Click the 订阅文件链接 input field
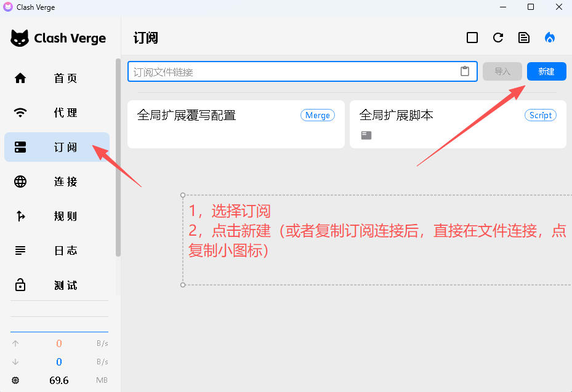This screenshot has height=392, width=572. [292, 72]
